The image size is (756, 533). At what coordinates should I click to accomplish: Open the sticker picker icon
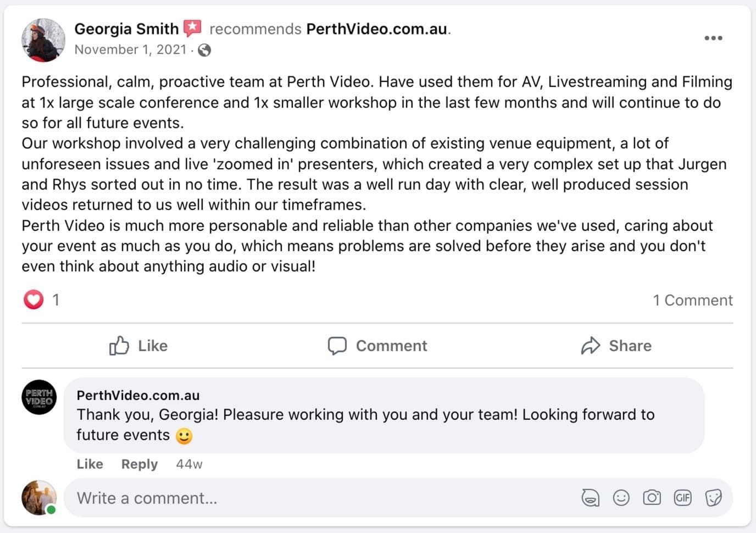pos(713,498)
